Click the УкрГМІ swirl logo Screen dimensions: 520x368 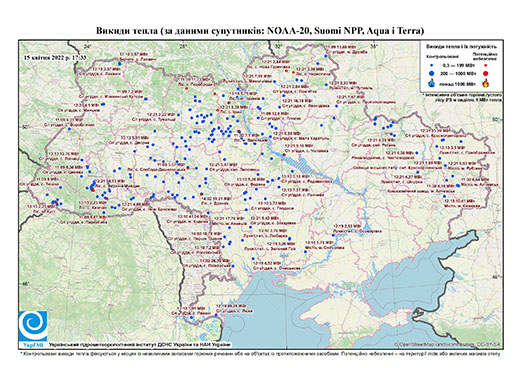click(33, 326)
